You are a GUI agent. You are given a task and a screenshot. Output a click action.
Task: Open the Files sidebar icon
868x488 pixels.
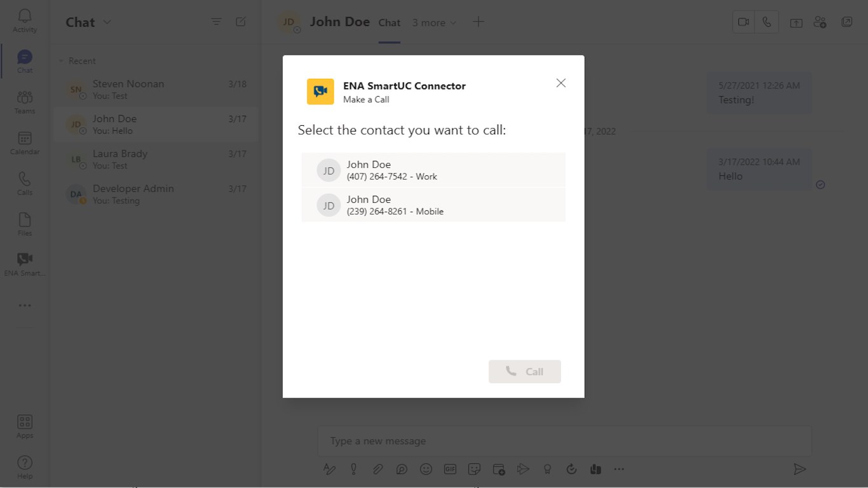[25, 224]
